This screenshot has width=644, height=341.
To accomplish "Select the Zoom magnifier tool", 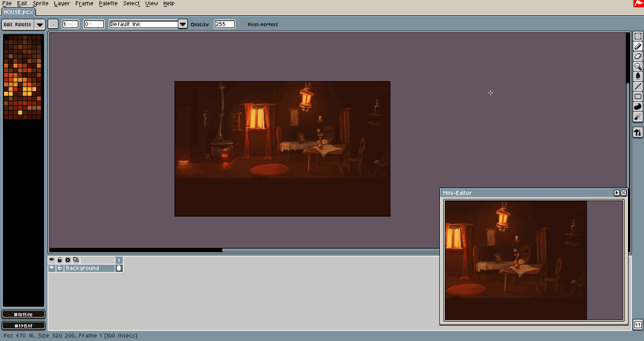I will [x=638, y=66].
